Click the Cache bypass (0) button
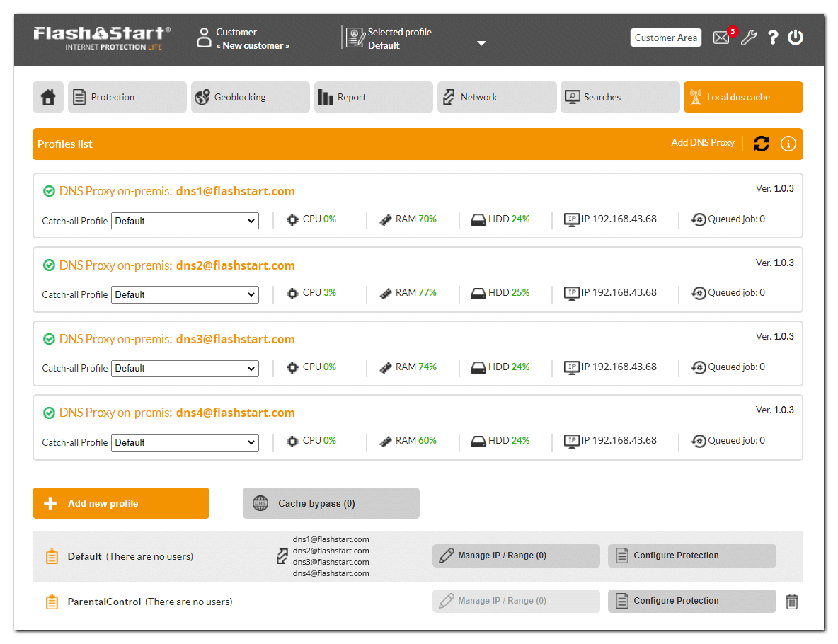The height and width of the screenshot is (644, 838). pyautogui.click(x=331, y=503)
